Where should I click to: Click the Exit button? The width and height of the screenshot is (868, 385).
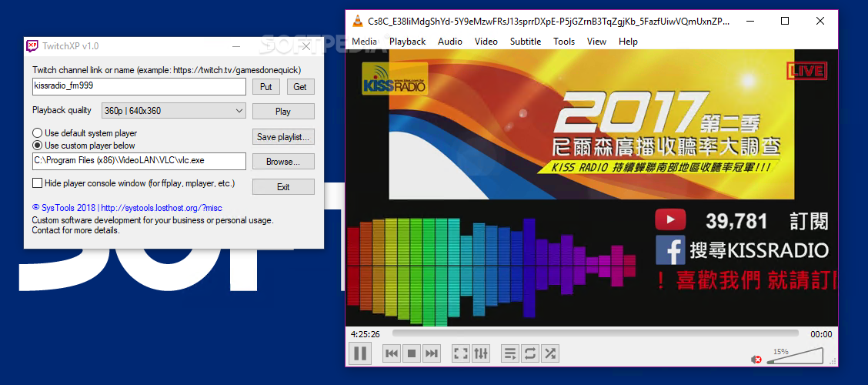tap(283, 186)
